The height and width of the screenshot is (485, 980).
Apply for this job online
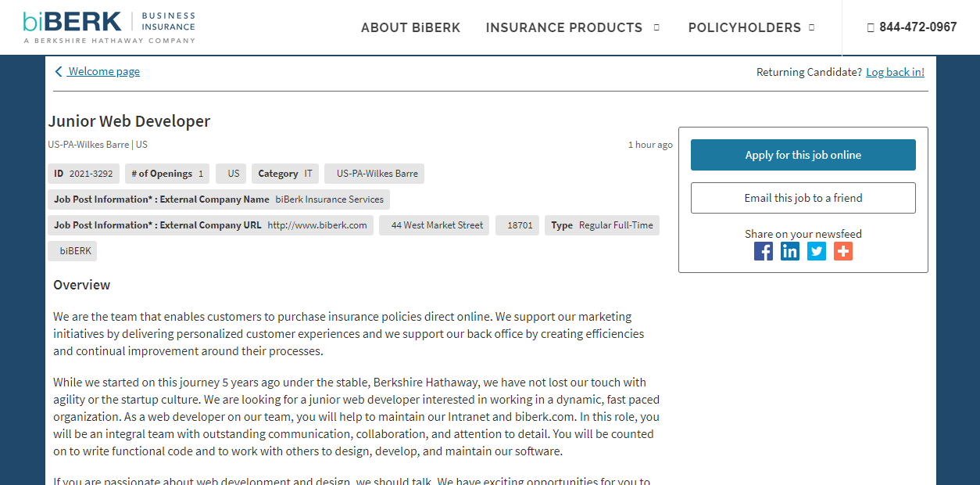click(803, 155)
